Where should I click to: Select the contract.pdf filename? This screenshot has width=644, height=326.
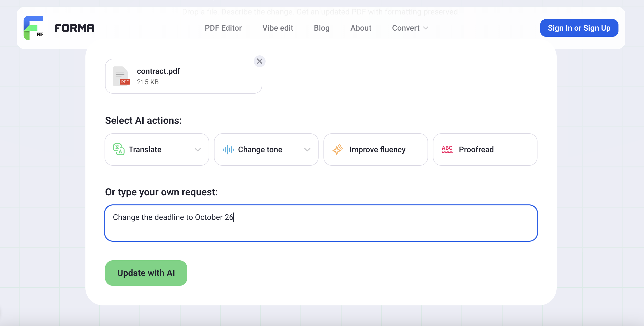[158, 71]
